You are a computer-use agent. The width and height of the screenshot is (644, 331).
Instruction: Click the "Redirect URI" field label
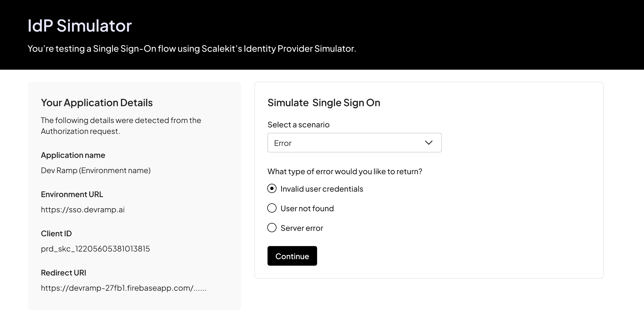point(63,272)
